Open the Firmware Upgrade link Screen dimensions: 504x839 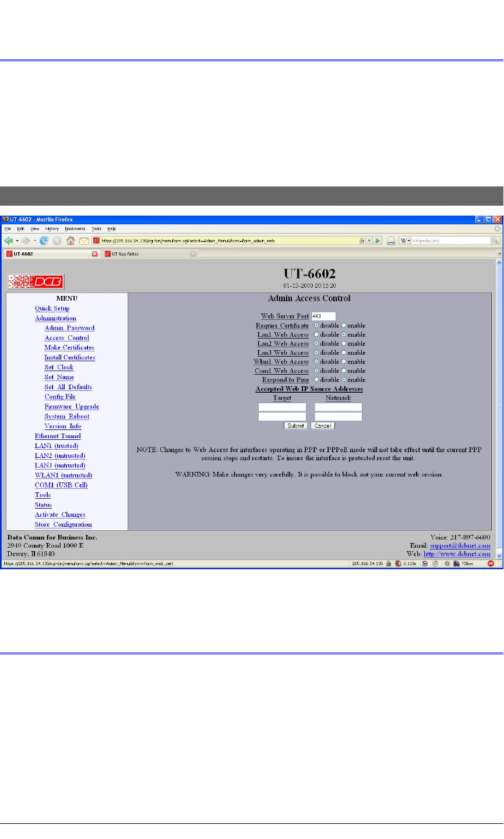click(x=72, y=407)
